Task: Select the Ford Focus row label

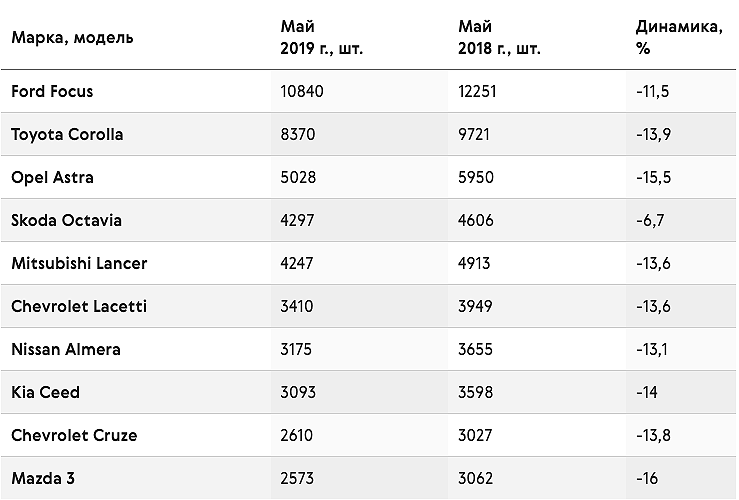Action: coord(52,91)
